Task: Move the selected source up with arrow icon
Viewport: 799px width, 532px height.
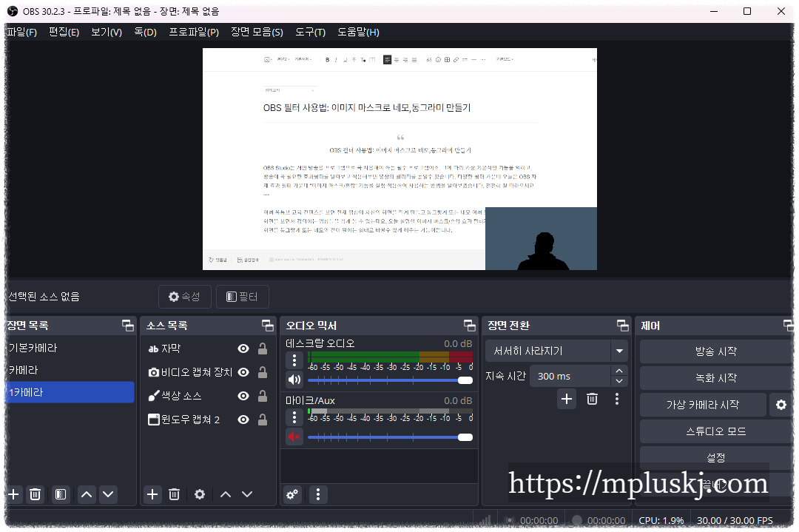Action: coord(226,494)
